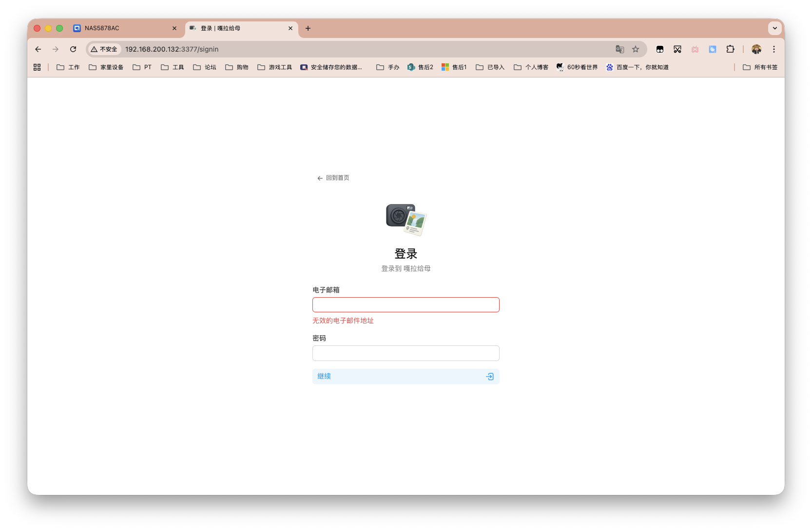The image size is (812, 531).
Task: Open the pink TV extension icon
Action: click(695, 49)
